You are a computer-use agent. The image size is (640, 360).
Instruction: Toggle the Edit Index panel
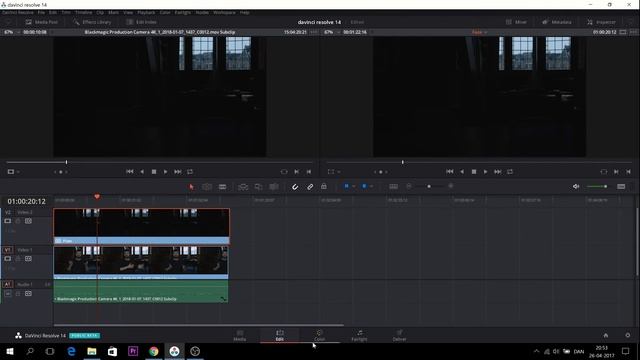pyautogui.click(x=142, y=22)
